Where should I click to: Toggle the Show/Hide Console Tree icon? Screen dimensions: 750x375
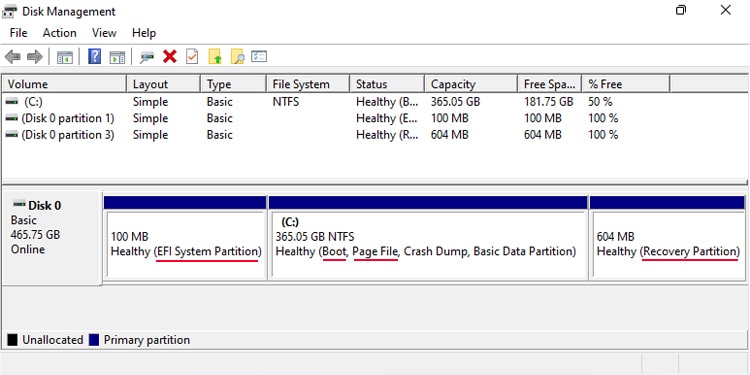pos(65,57)
